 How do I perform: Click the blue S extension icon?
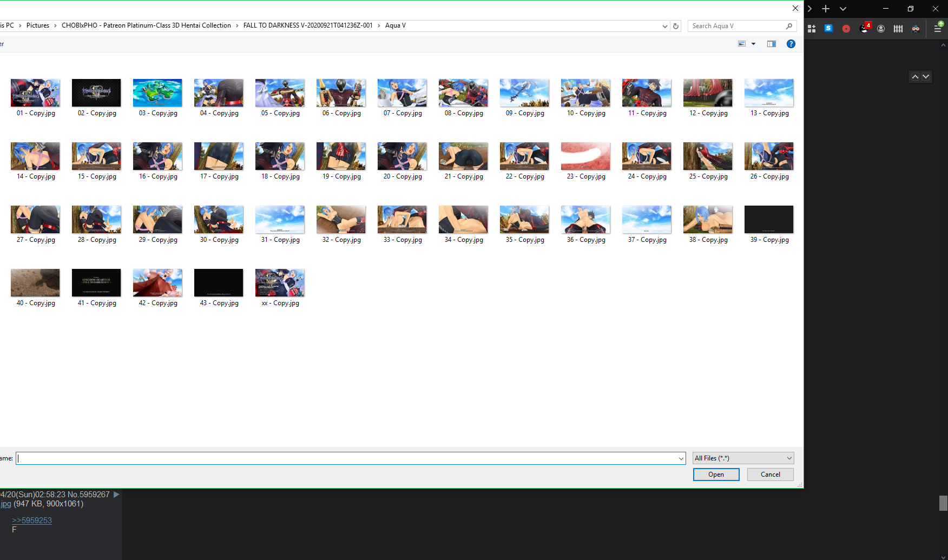(x=828, y=28)
